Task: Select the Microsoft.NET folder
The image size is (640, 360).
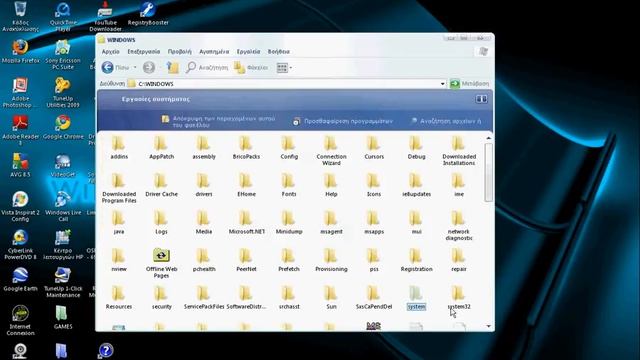Action: [246, 223]
